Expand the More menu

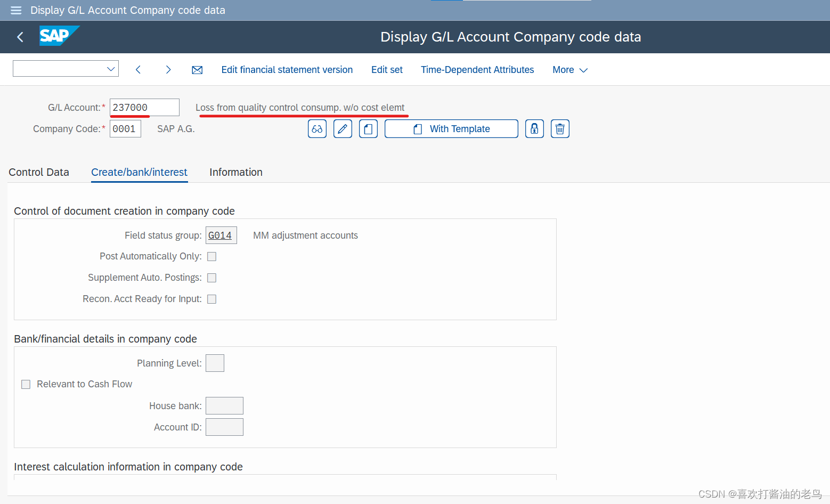point(569,70)
